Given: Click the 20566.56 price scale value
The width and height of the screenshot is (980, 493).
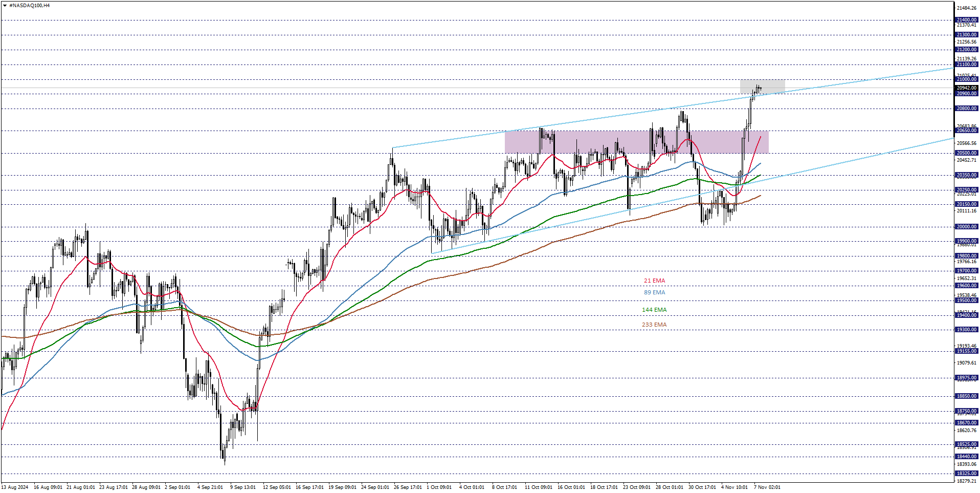Looking at the screenshot, I should tap(967, 143).
